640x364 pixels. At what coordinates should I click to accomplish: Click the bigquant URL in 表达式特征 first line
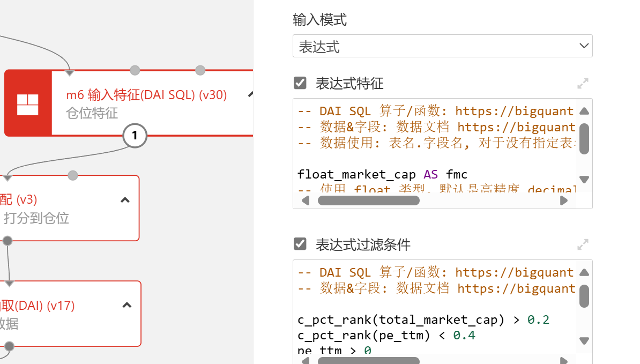pyautogui.click(x=514, y=111)
